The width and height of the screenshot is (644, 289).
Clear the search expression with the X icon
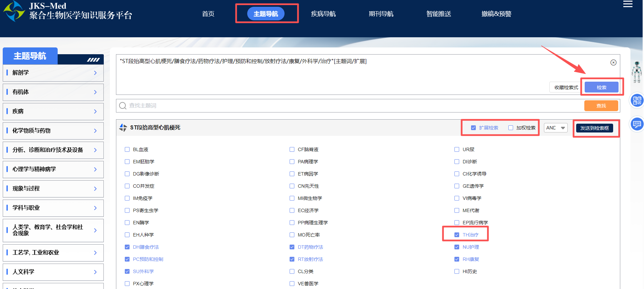point(613,62)
